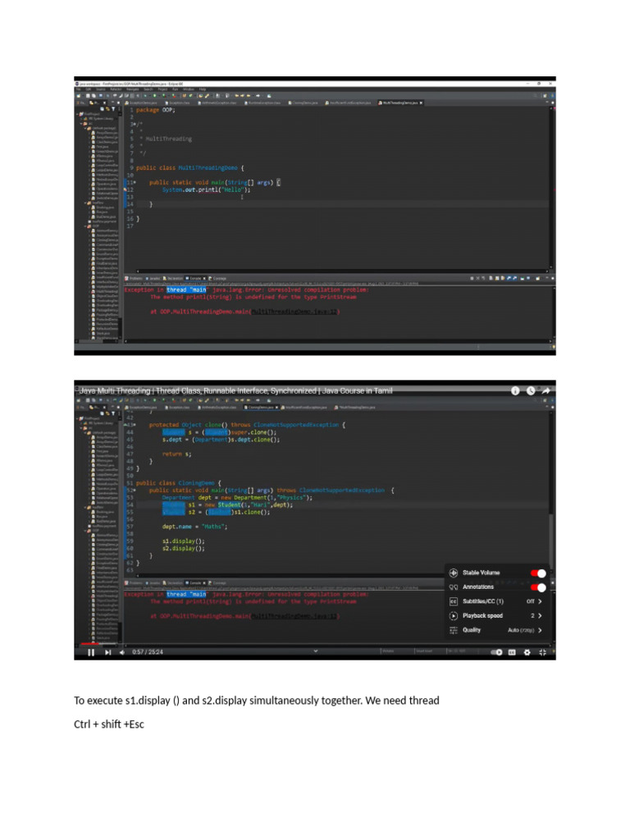
Task: Click the line 11 fold marker in first editor
Action: pos(135,183)
